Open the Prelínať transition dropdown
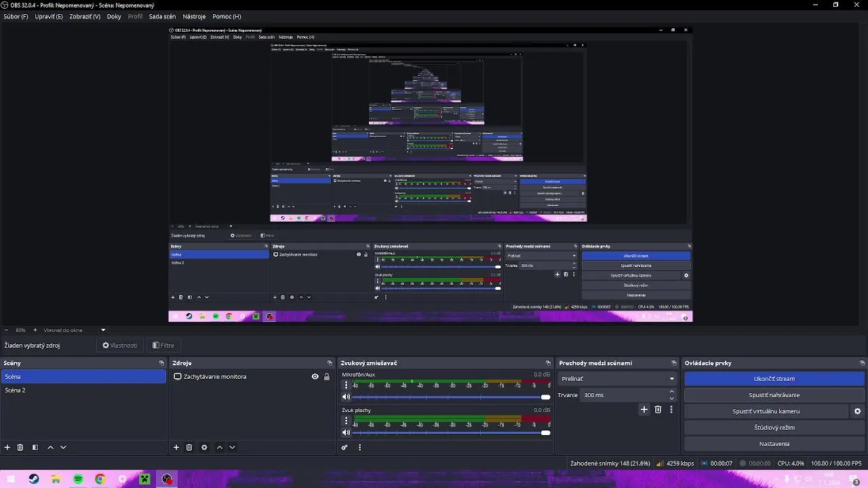Screen dimensions: 868x488 [x=617, y=379]
